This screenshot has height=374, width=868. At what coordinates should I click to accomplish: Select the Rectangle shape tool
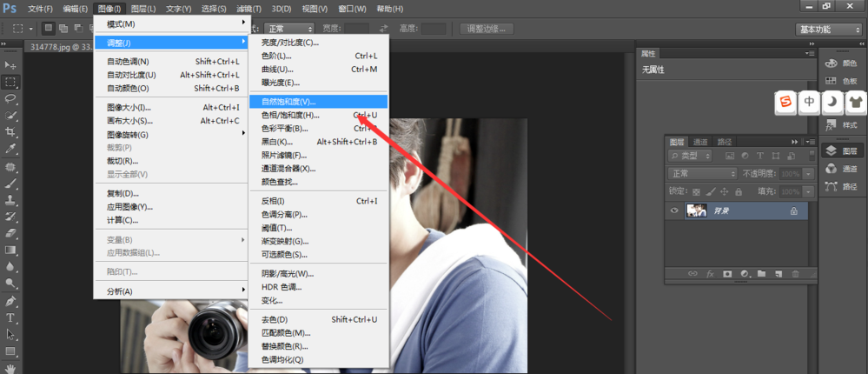pyautogui.click(x=10, y=351)
